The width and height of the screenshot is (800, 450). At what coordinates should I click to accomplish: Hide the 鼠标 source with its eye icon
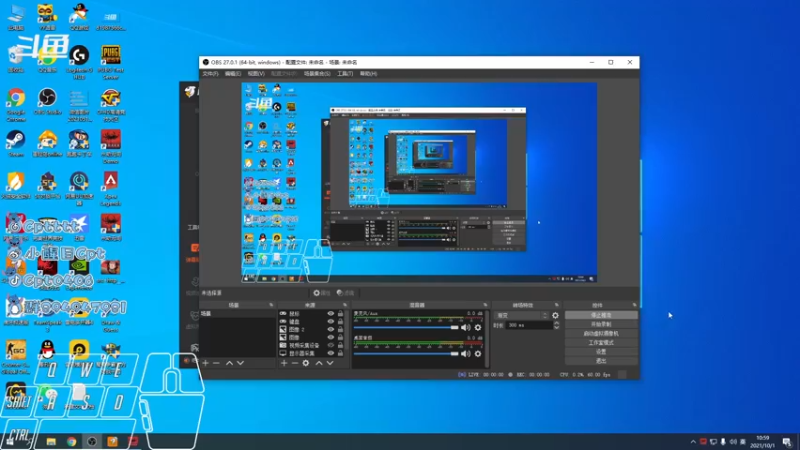pos(331,314)
